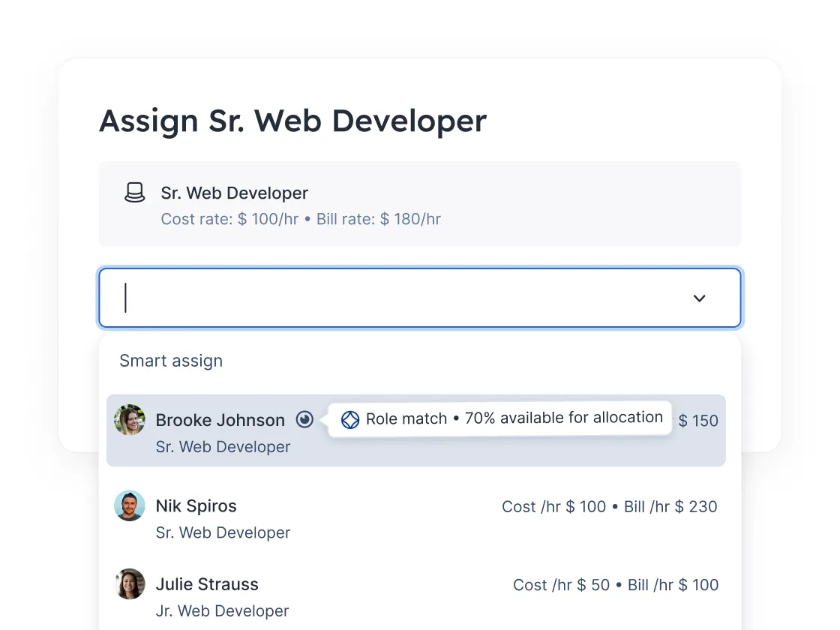Image resolution: width=840 pixels, height=630 pixels.
Task: Click the Smart assign section header
Action: tap(171, 361)
